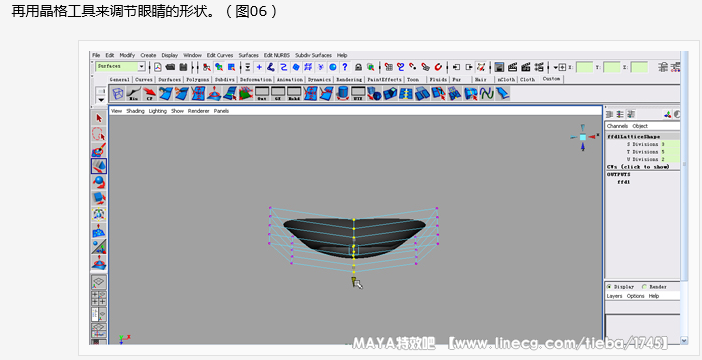
Task: Select the Render radio button
Action: (x=644, y=287)
